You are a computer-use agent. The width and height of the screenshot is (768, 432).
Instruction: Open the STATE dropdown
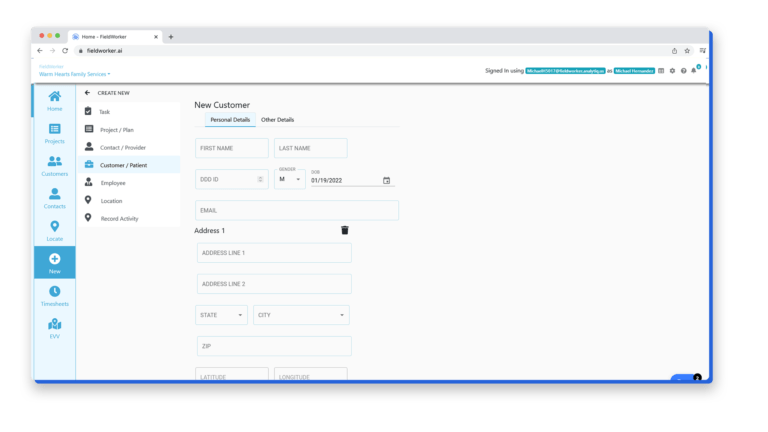(x=221, y=315)
